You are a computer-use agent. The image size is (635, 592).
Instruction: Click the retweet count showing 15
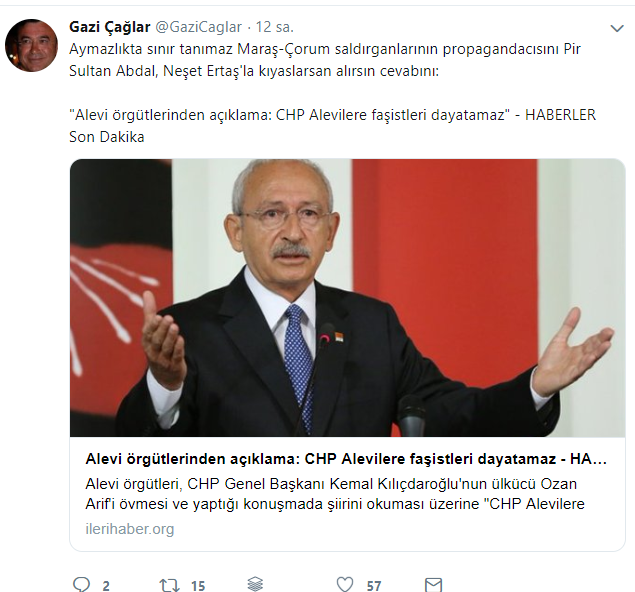pos(198,586)
